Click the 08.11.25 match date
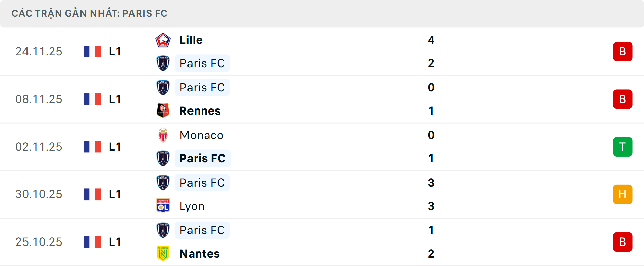 tap(39, 99)
